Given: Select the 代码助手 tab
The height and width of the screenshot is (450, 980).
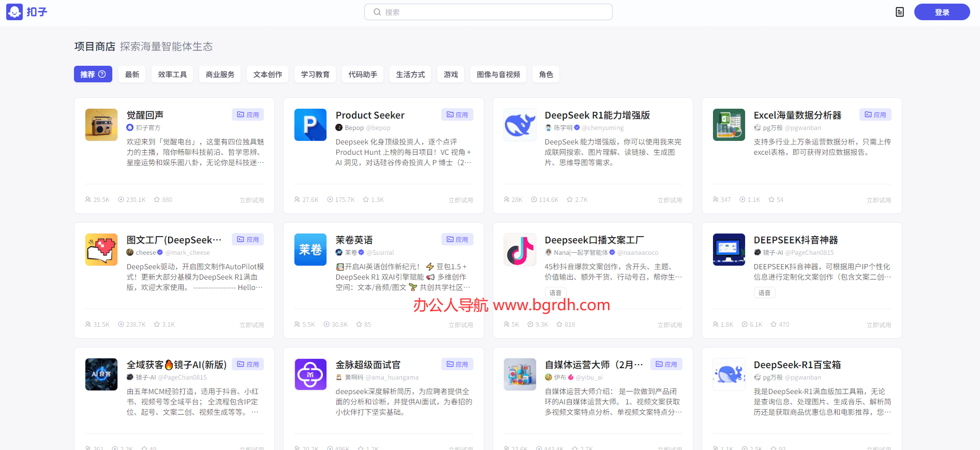Looking at the screenshot, I should 363,74.
